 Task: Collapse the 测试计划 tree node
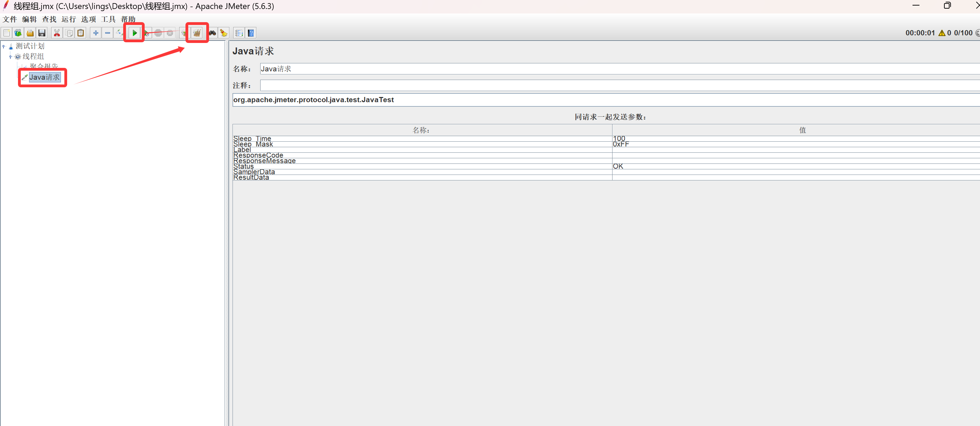click(x=4, y=46)
